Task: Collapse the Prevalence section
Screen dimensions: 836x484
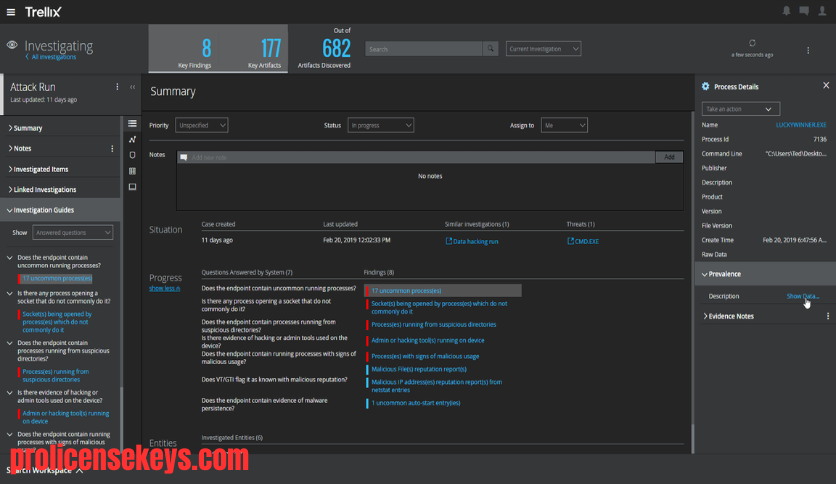Action: [x=721, y=274]
